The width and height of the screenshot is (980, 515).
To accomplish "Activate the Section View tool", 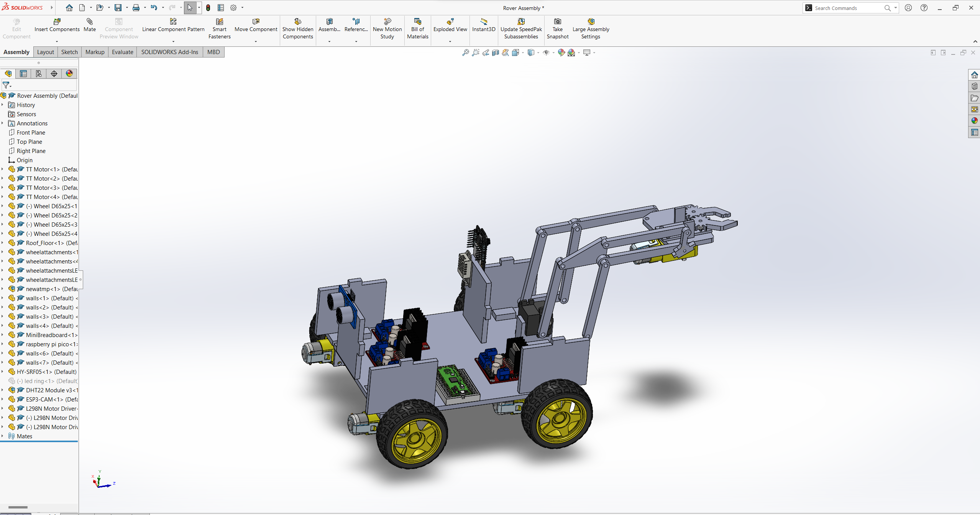I will 495,53.
